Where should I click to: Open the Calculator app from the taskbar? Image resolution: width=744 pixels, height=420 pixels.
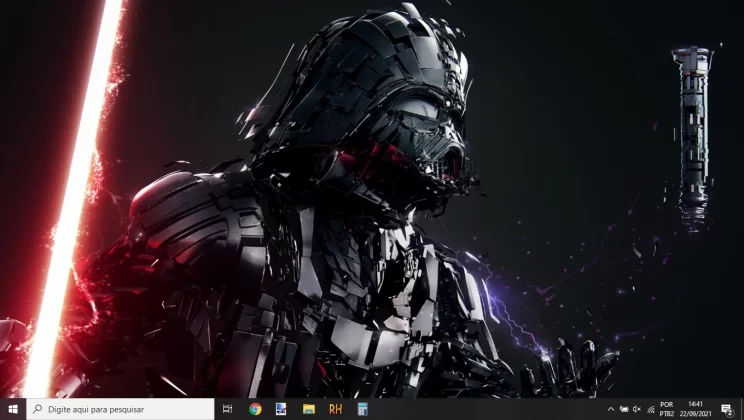(363, 409)
